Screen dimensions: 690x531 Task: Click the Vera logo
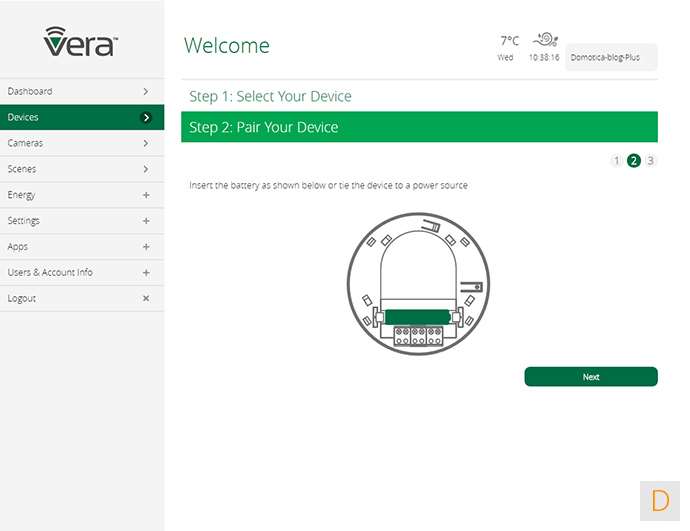(81, 42)
